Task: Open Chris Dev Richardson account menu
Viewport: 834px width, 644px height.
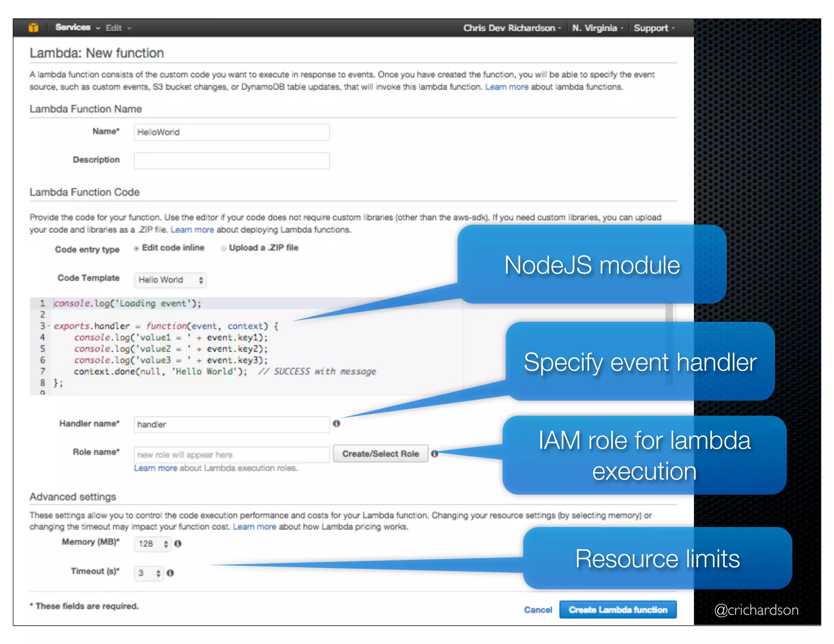Action: [x=512, y=28]
